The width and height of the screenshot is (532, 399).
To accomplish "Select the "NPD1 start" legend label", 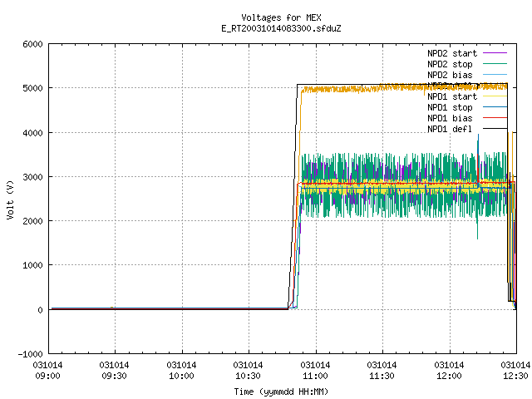I will click(452, 96).
